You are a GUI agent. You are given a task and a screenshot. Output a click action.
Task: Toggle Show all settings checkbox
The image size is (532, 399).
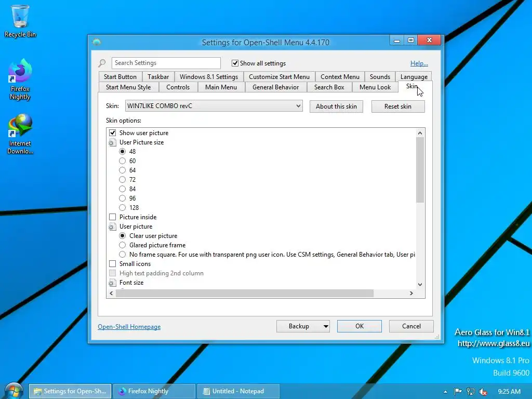point(235,63)
